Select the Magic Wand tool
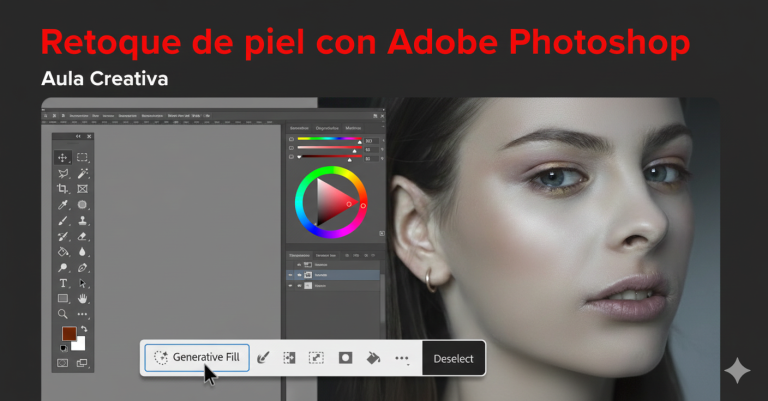This screenshot has width=768, height=401. [x=82, y=173]
